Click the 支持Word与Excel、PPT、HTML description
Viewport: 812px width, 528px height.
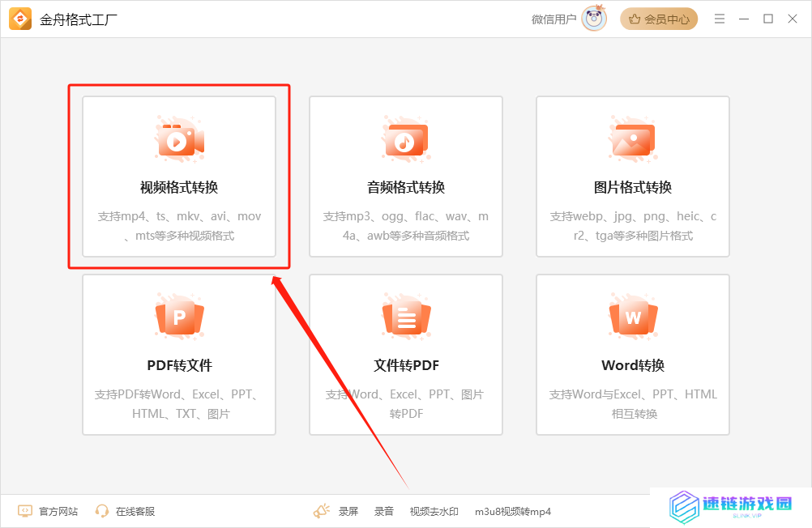click(633, 404)
